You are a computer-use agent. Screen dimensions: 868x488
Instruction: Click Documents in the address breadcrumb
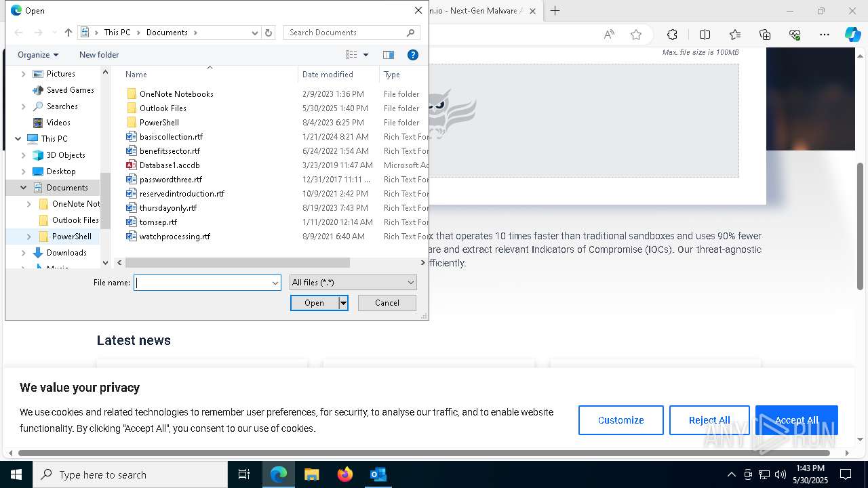tap(167, 33)
